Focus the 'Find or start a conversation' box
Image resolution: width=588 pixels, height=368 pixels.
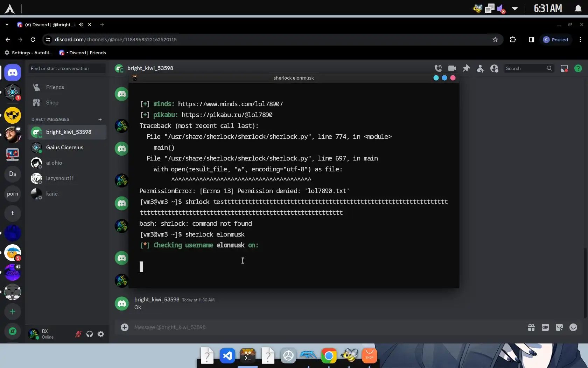click(x=67, y=68)
